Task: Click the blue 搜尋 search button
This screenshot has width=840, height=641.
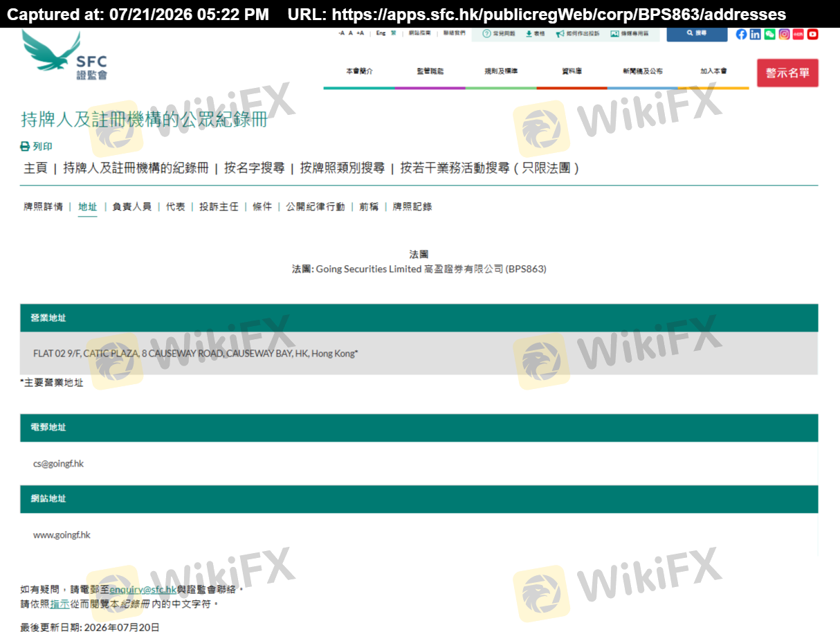Action: 697,33
